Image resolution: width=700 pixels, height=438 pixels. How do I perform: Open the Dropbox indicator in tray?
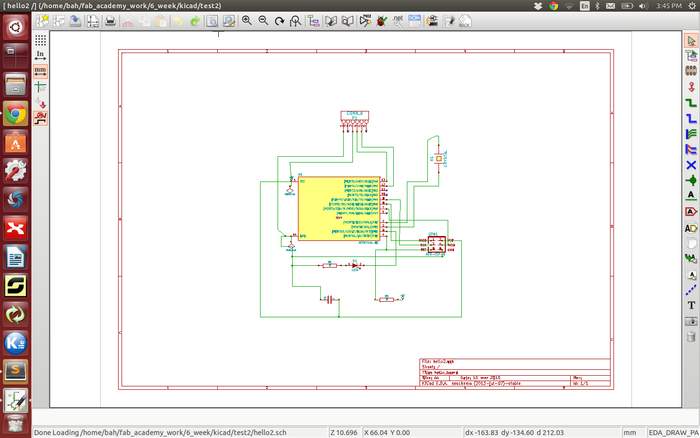[538, 6]
